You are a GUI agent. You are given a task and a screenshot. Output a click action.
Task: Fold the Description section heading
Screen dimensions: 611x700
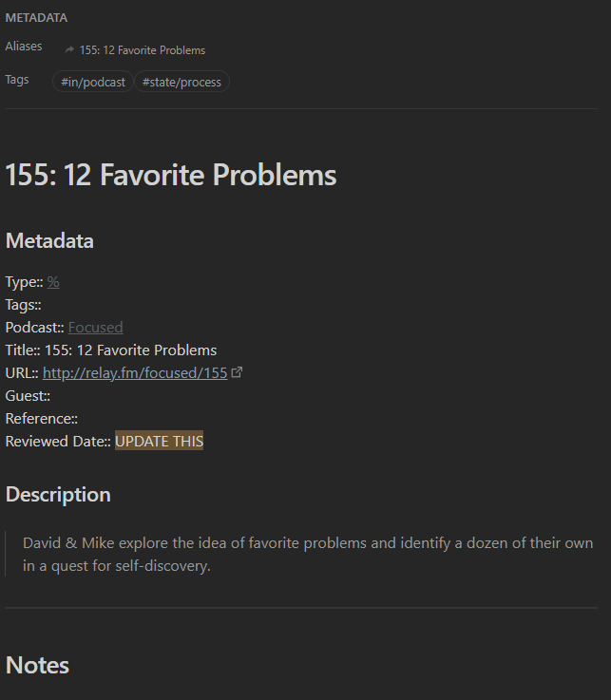58,495
